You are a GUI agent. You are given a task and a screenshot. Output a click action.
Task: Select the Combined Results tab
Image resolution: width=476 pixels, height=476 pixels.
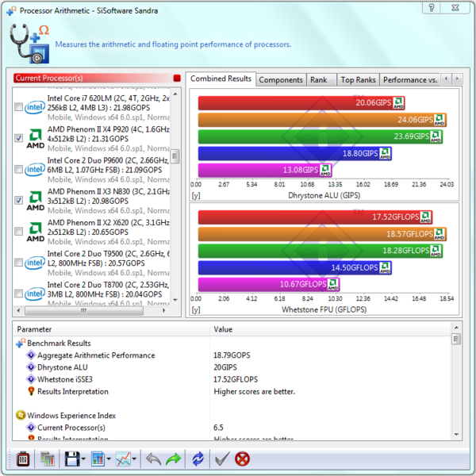(221, 79)
